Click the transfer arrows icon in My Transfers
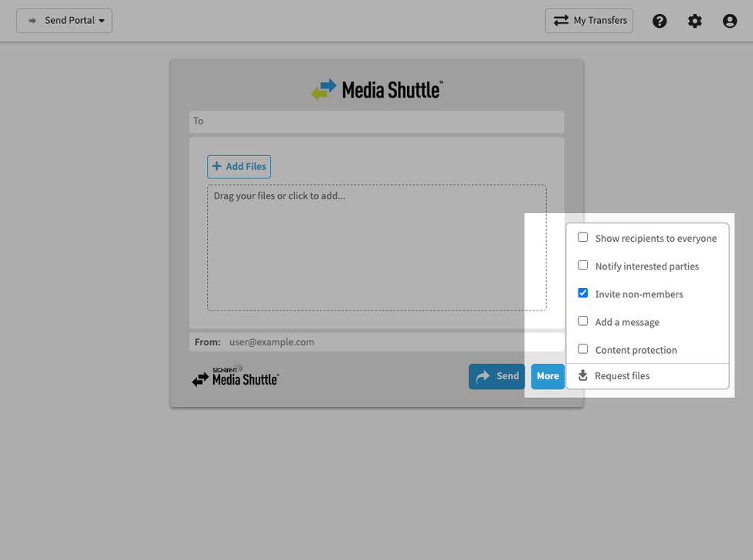 [561, 20]
